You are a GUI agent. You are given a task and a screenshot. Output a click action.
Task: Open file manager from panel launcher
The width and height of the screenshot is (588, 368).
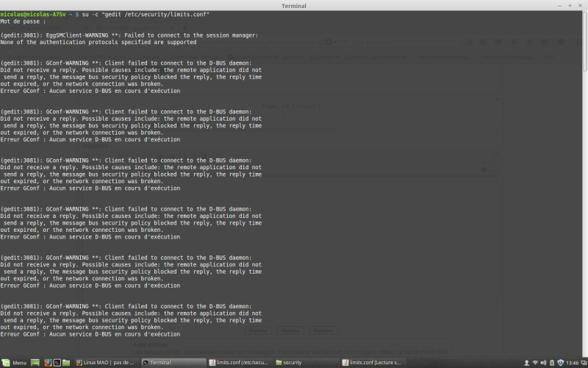point(66,363)
